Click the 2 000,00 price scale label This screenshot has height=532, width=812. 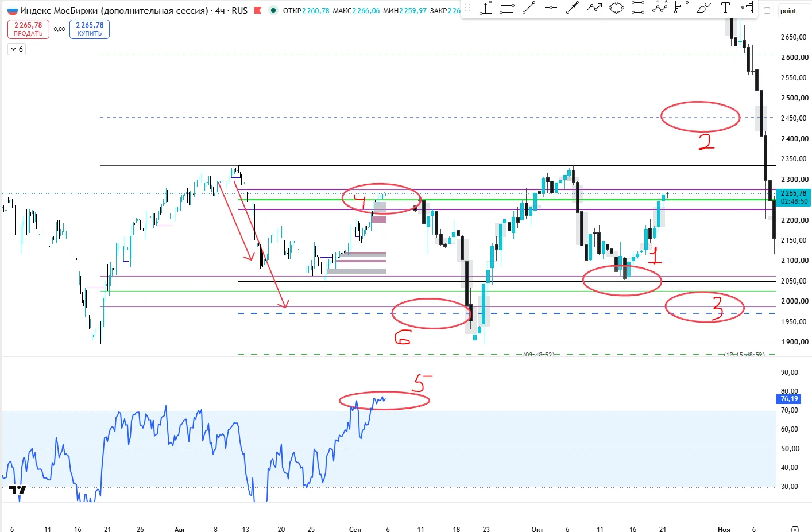(794, 301)
